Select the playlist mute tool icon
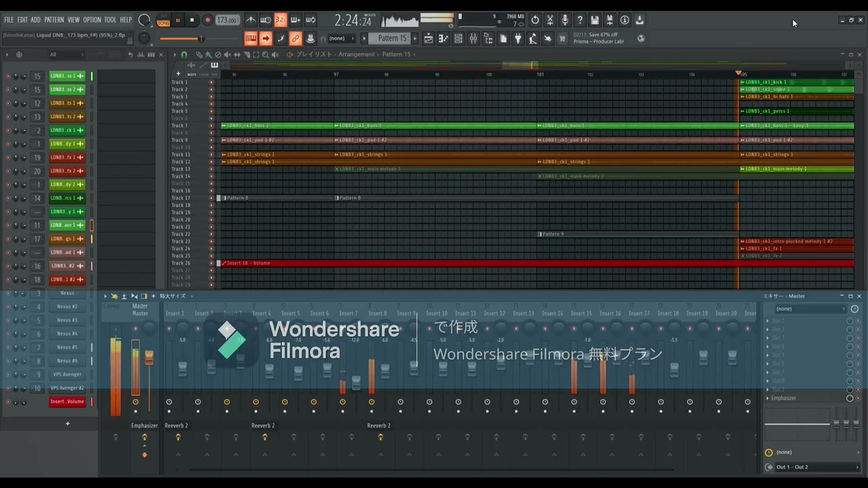The height and width of the screenshot is (488, 868). 227,54
